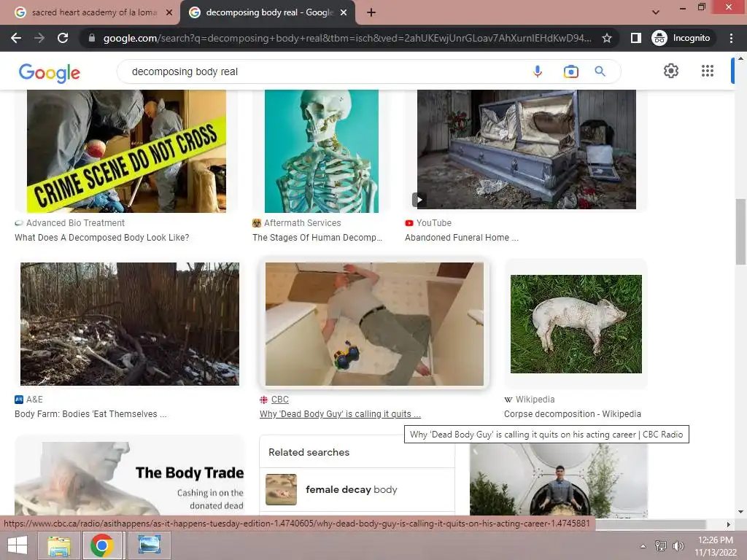
Task: Open 'What Does A Decomposed Body Look Like?'
Action: [102, 237]
